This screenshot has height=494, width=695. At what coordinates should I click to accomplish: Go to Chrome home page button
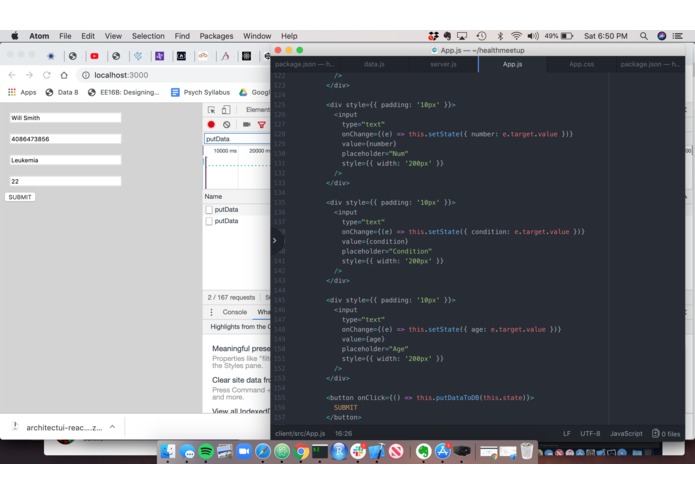(x=64, y=75)
